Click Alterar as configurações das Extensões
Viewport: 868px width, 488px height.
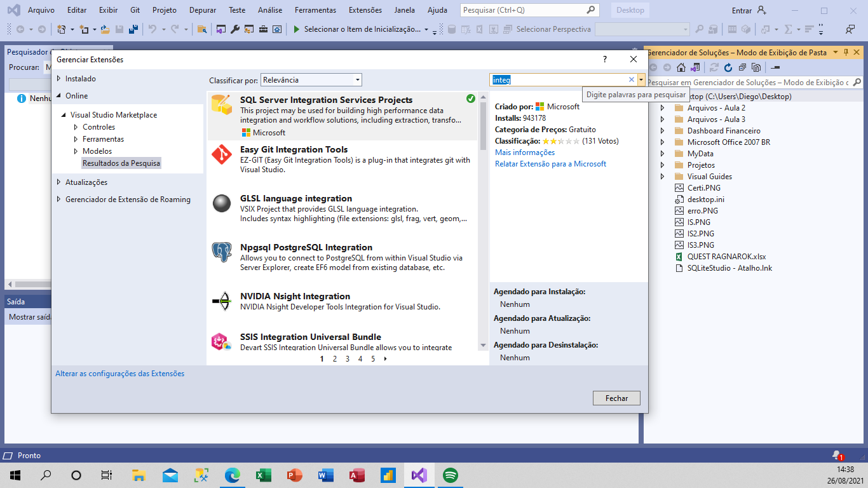pos(120,374)
